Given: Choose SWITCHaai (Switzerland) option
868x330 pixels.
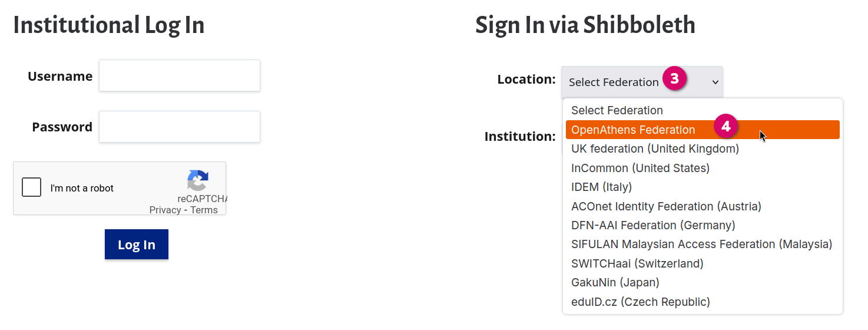Looking at the screenshot, I should 637,263.
